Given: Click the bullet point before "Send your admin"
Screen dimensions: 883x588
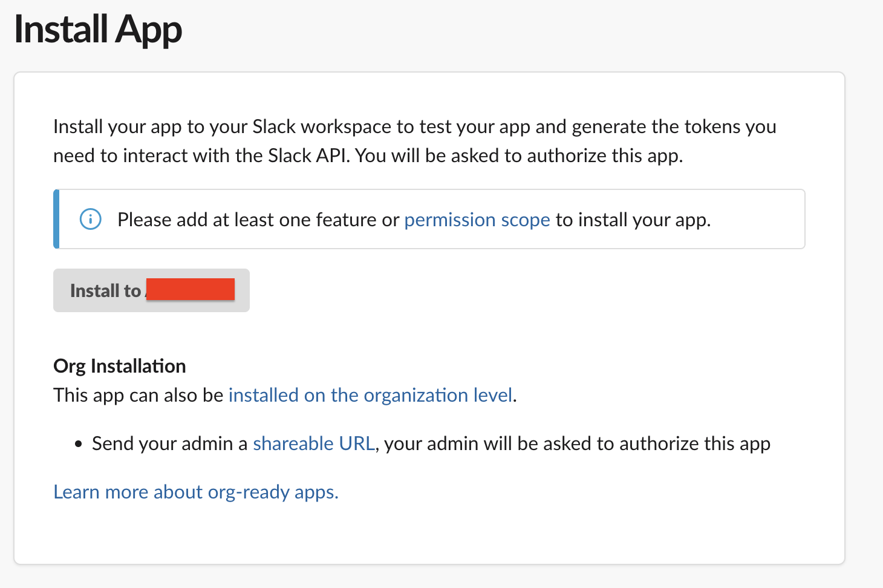Looking at the screenshot, I should (x=79, y=444).
